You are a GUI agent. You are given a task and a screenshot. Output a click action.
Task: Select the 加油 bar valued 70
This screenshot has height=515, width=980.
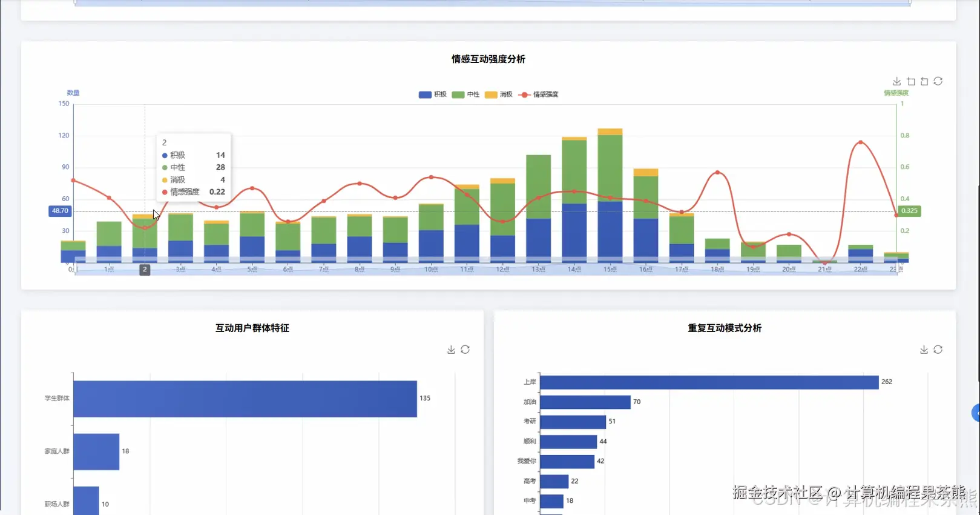point(585,402)
